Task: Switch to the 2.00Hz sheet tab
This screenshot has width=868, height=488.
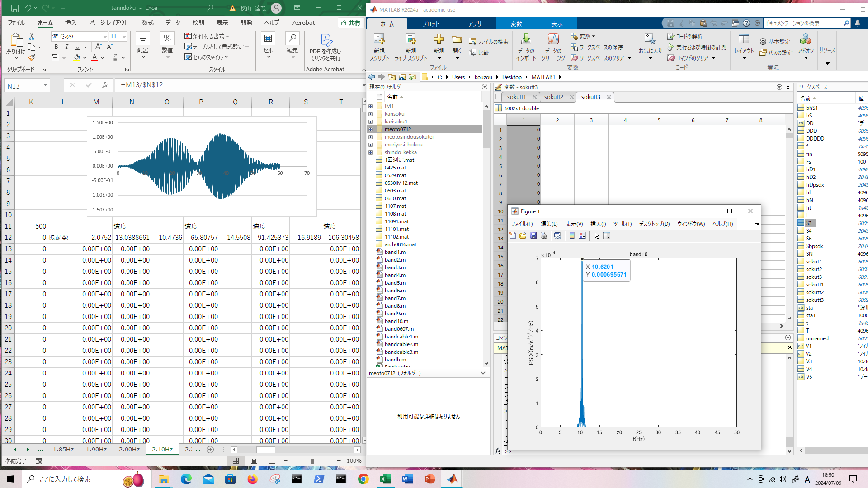Action: click(129, 450)
